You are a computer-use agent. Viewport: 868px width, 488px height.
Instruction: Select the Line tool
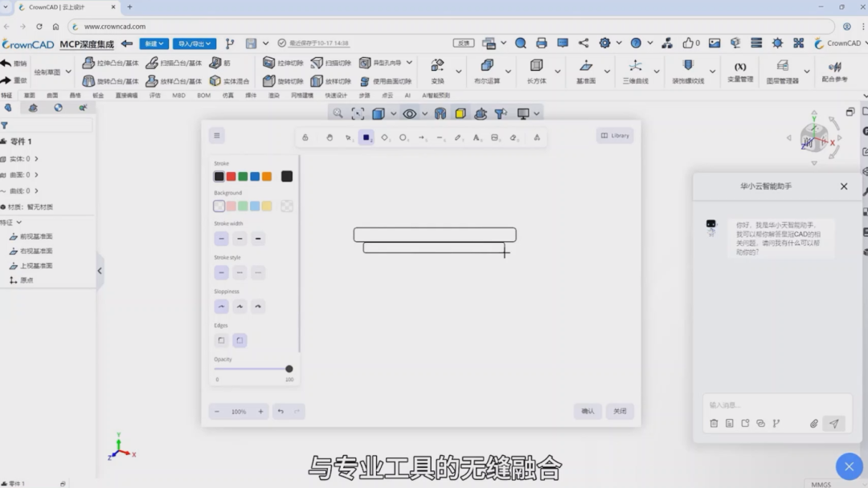coord(440,137)
